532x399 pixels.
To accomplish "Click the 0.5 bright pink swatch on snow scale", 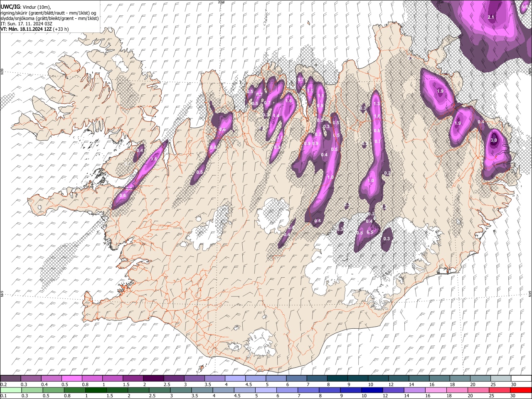I will pos(71,378).
